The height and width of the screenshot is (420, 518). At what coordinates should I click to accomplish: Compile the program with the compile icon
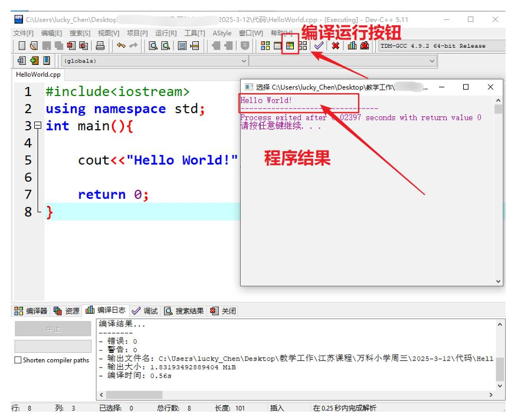[265, 46]
